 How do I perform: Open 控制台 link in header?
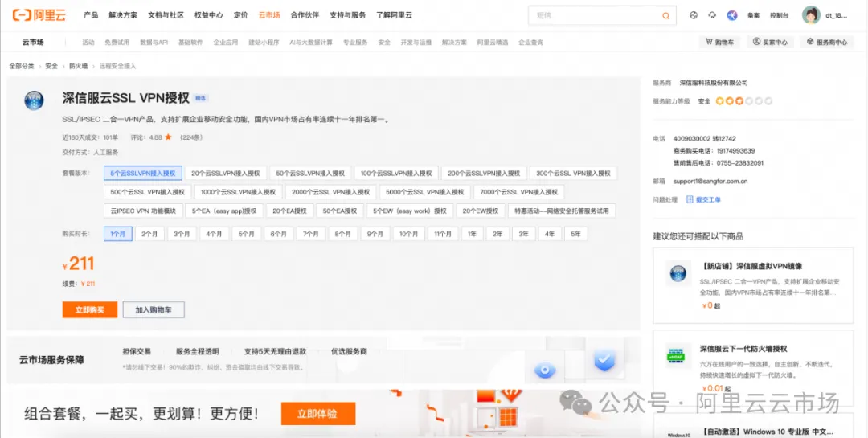tap(779, 15)
